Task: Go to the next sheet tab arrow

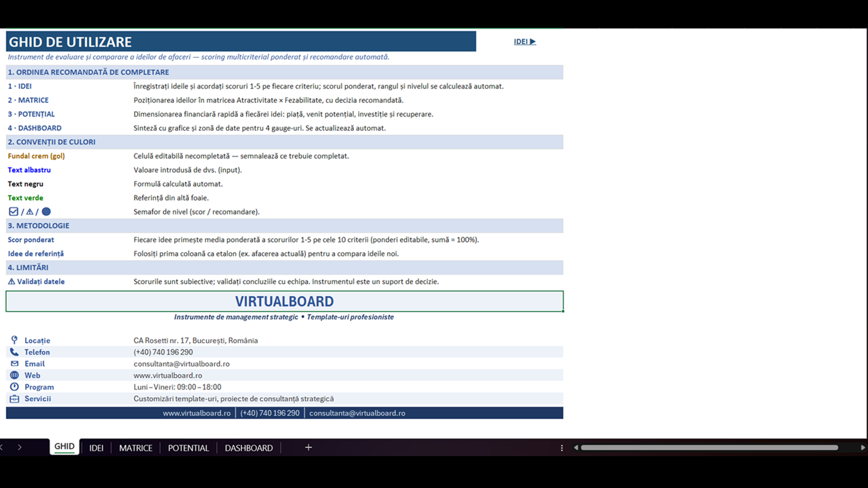Action: (x=20, y=447)
